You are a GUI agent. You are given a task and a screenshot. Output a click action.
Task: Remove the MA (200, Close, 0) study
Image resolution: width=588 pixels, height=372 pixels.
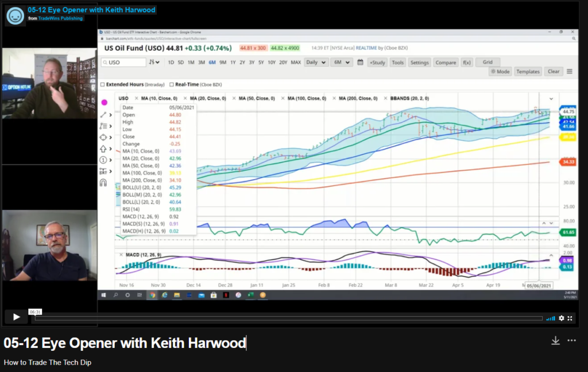pos(334,98)
